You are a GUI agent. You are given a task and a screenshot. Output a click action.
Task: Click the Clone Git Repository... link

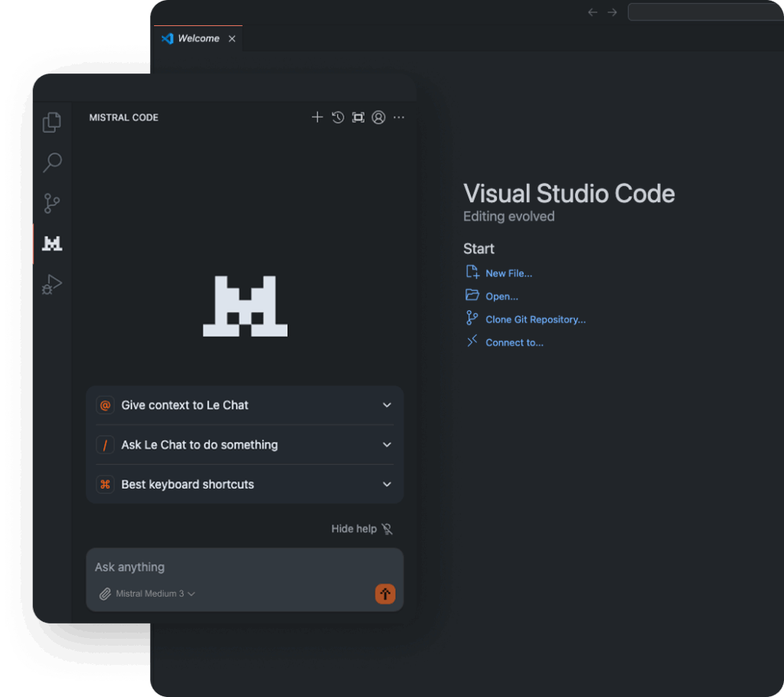(x=535, y=319)
